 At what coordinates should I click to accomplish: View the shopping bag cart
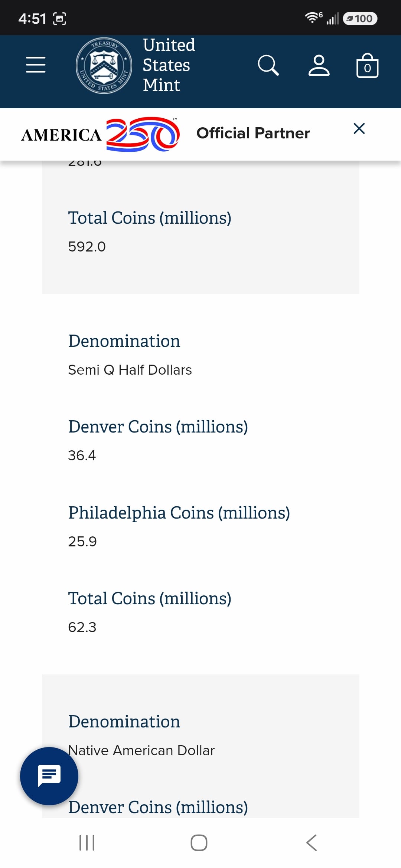tap(367, 65)
